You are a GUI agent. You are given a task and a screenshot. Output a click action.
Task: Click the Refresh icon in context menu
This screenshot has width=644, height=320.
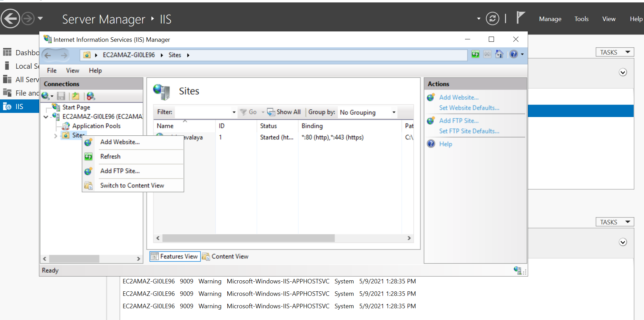point(88,157)
